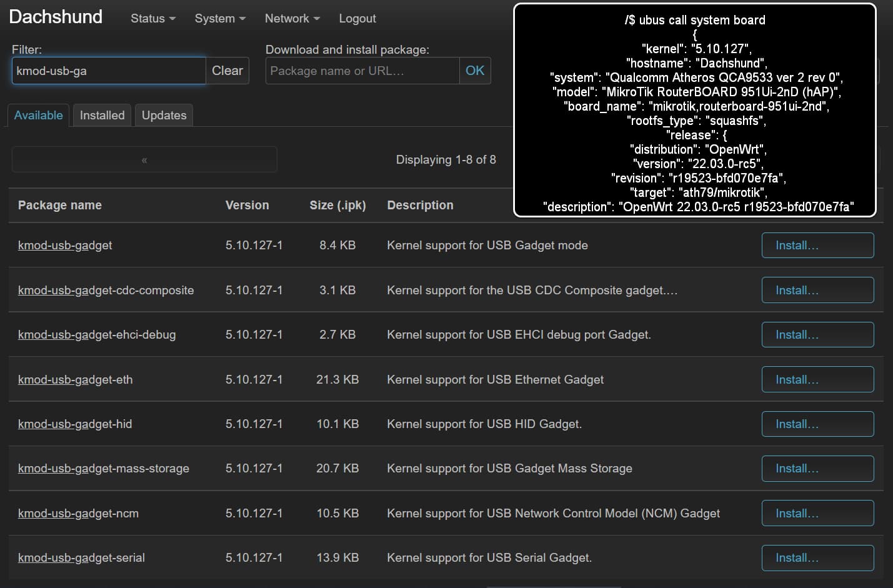Select the Available tab

pos(37,115)
